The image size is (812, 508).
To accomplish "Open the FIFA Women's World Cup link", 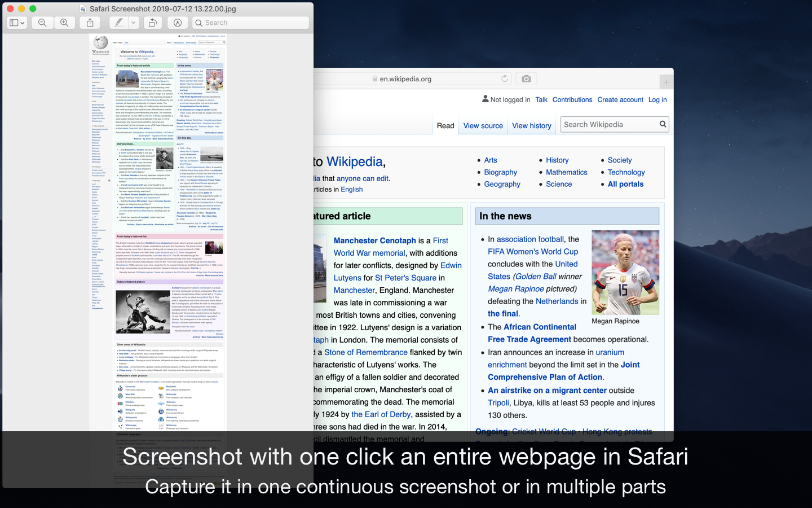I will 533,252.
